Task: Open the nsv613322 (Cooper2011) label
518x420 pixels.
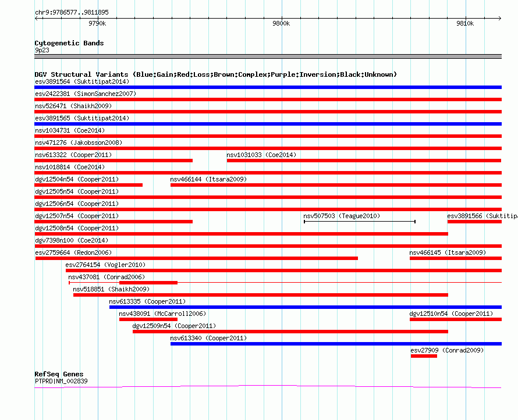Action: pyautogui.click(x=73, y=155)
